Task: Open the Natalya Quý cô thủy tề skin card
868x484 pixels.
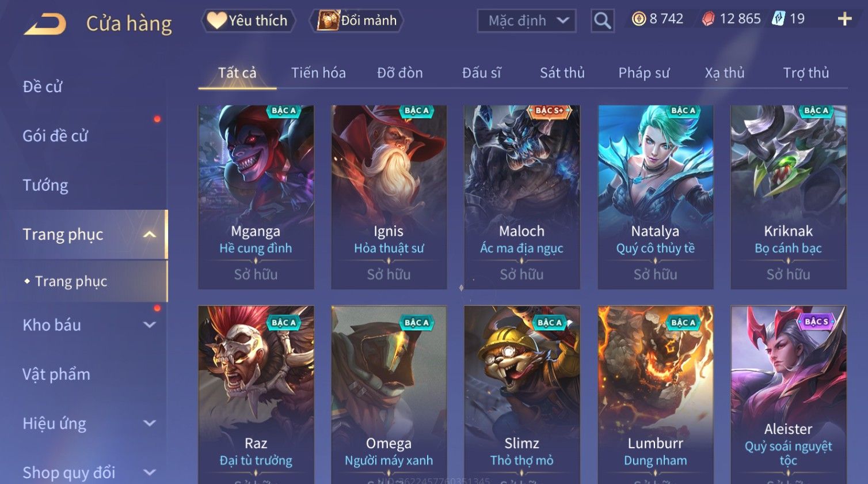Action: pos(656,197)
